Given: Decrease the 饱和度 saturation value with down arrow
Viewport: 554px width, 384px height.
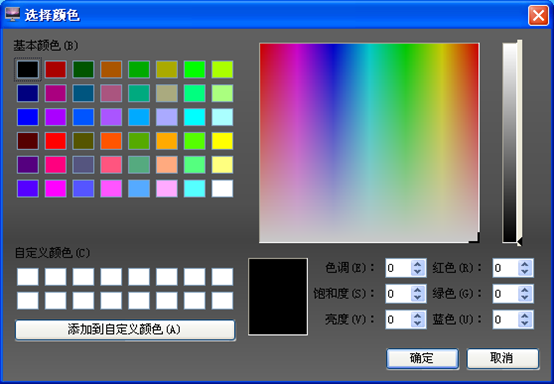Looking at the screenshot, I should pos(418,297).
